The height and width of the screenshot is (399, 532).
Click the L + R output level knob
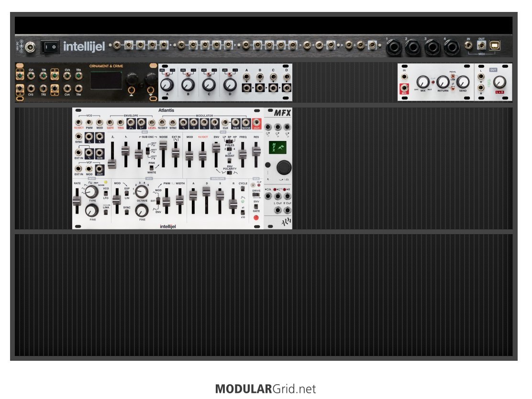(x=499, y=82)
